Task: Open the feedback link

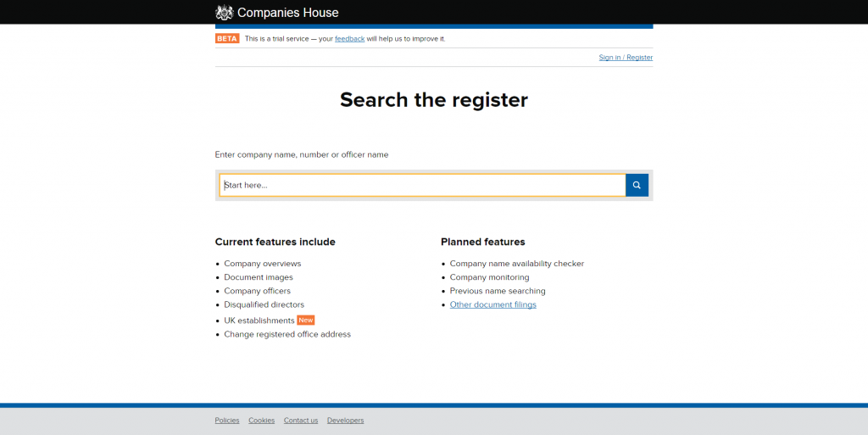Action: (x=349, y=39)
